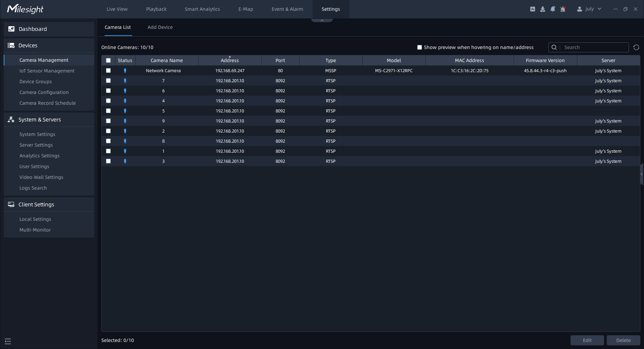
Task: Open the notification bell
Action: 553,9
